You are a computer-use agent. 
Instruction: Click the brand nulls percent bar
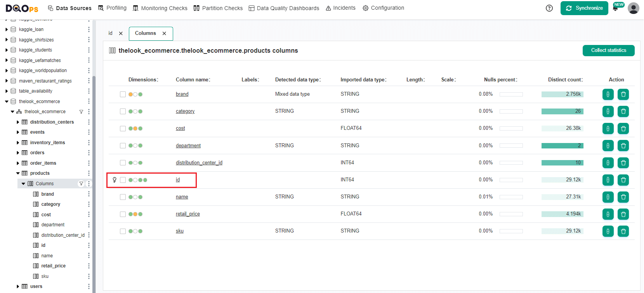click(x=511, y=94)
